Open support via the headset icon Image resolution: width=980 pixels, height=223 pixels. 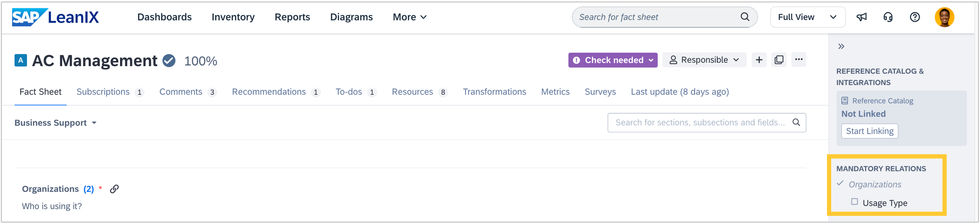(x=888, y=17)
